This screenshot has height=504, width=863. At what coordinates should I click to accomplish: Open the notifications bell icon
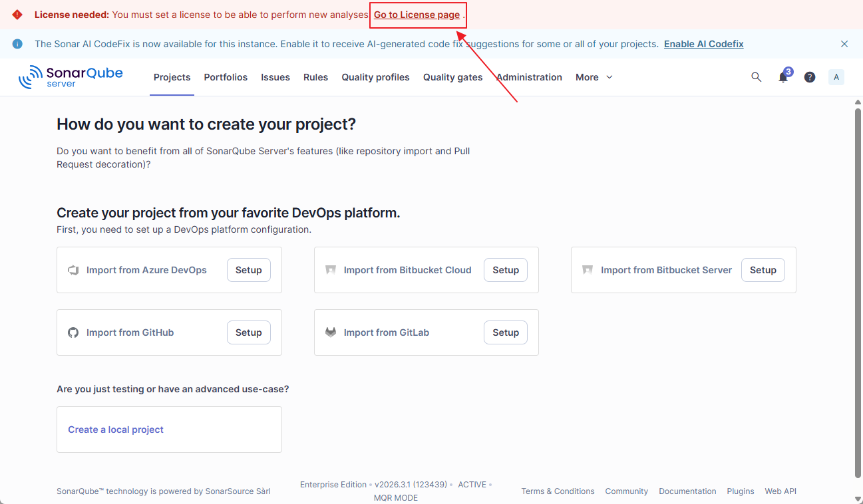783,77
